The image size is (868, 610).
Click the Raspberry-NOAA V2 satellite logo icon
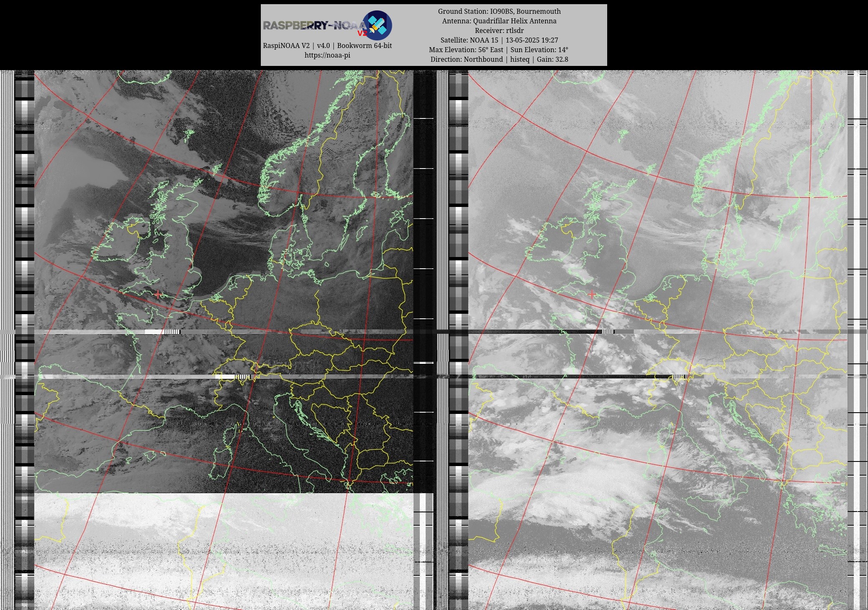377,25
